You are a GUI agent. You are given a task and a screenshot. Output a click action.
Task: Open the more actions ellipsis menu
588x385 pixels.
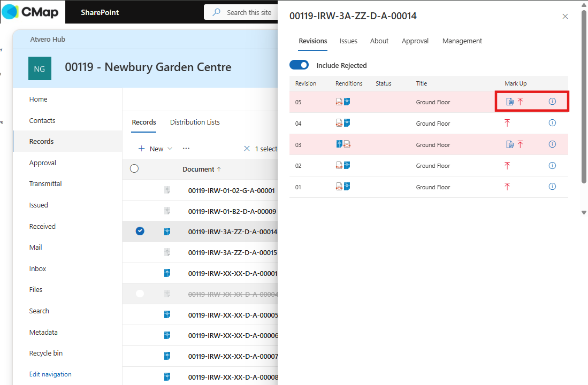point(186,149)
